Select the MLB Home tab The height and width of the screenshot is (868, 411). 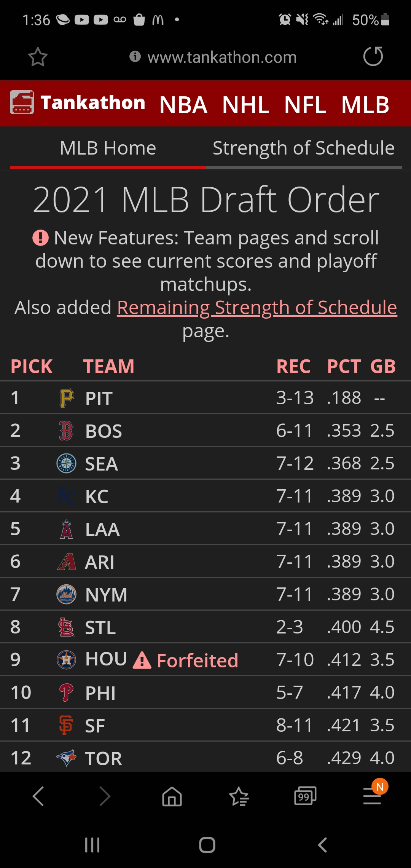(x=108, y=148)
